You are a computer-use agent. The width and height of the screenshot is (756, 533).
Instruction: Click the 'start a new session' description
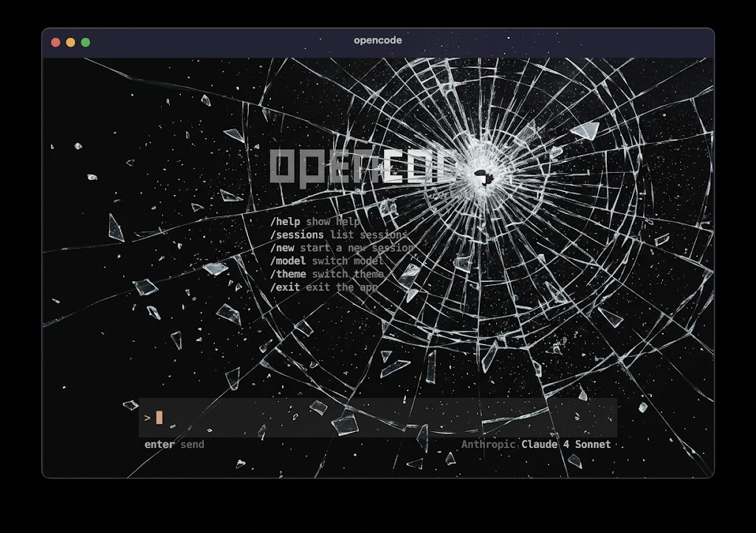tap(357, 248)
